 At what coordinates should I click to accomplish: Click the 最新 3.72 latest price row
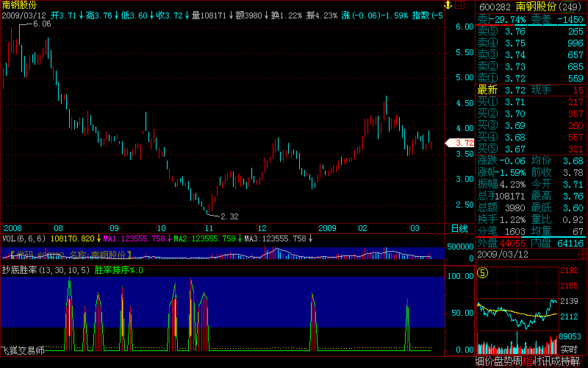tap(530, 90)
